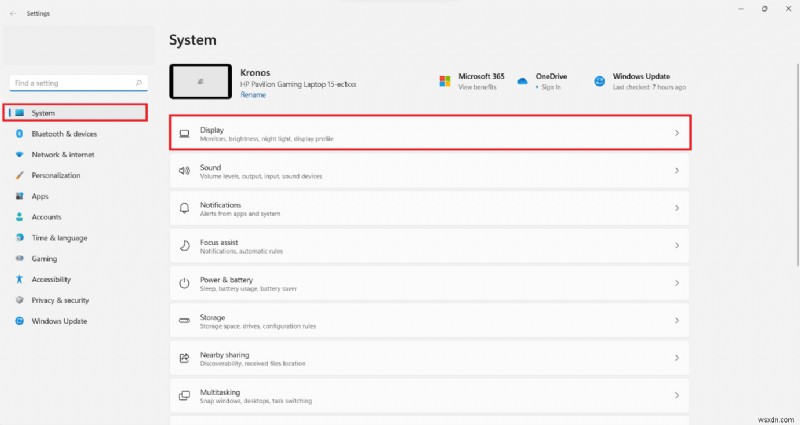The width and height of the screenshot is (800, 425).
Task: Select Gaming in the sidebar
Action: pos(44,259)
